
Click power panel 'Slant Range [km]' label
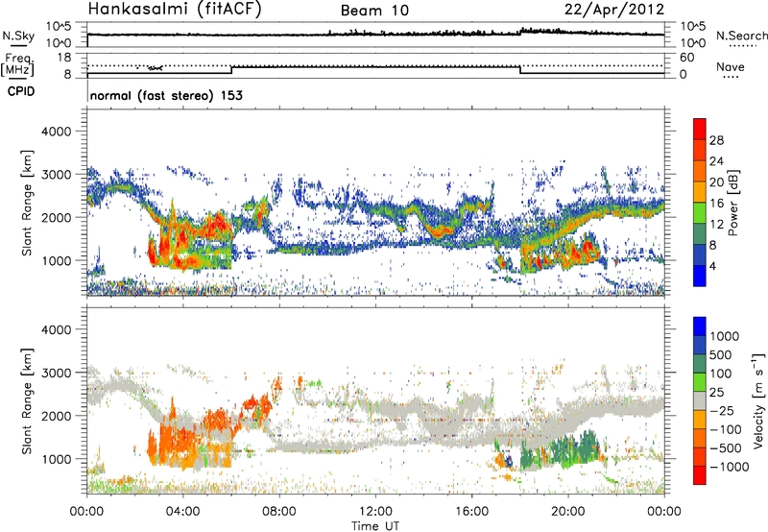[x=28, y=203]
